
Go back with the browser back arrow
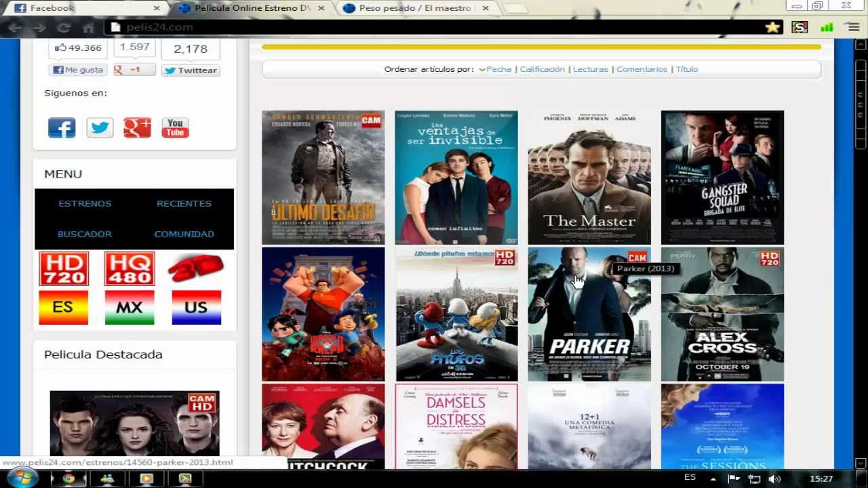[x=15, y=28]
